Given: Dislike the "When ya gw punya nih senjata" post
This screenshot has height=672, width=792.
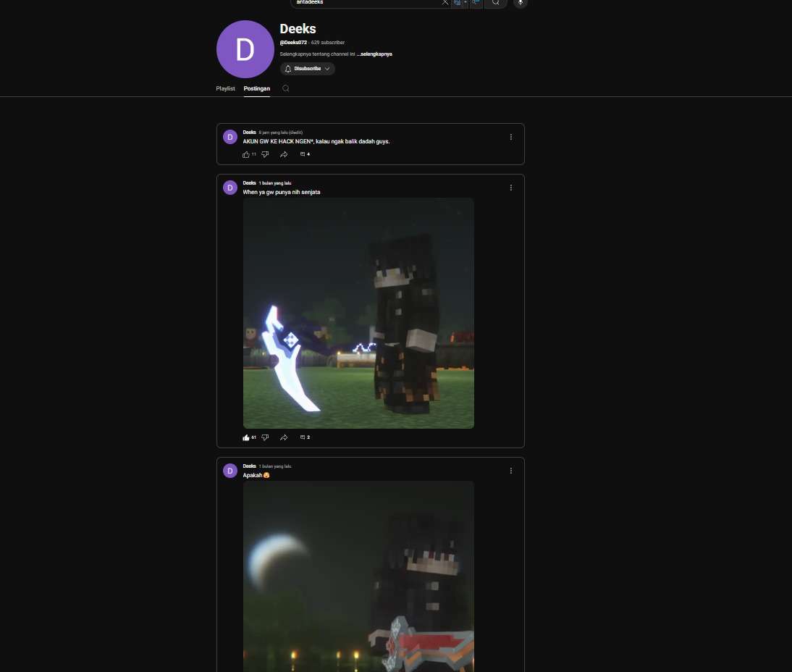Looking at the screenshot, I should 265,437.
